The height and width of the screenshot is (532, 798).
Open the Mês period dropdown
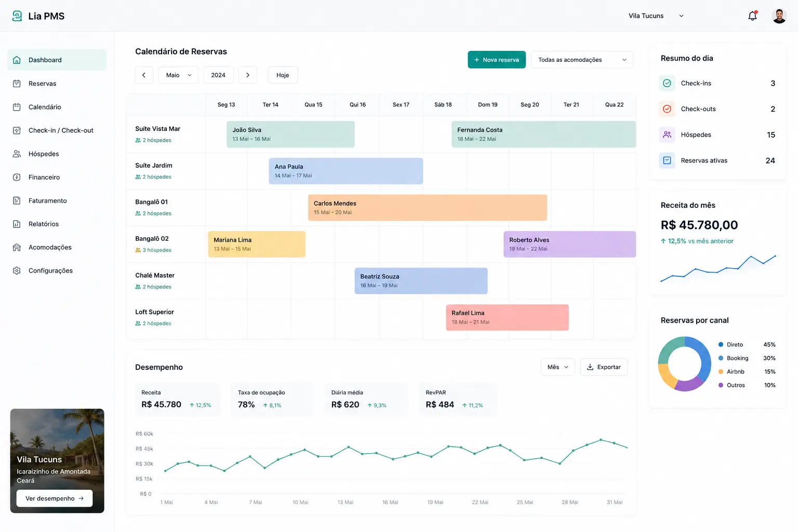[558, 367]
